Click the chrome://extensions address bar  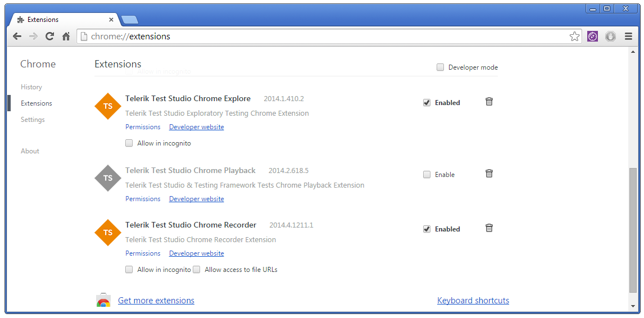[329, 37]
